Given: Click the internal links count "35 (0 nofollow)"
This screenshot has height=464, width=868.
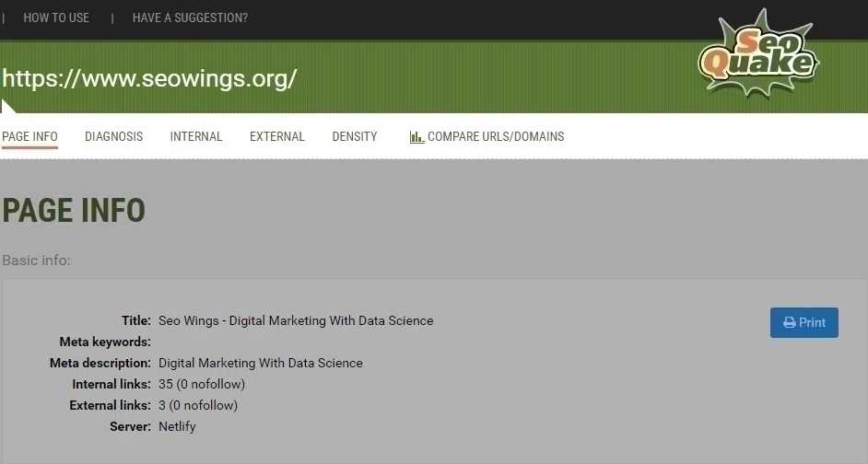Looking at the screenshot, I should (202, 384).
